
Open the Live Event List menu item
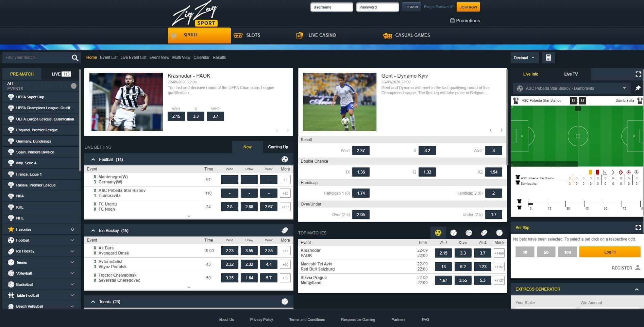click(133, 58)
